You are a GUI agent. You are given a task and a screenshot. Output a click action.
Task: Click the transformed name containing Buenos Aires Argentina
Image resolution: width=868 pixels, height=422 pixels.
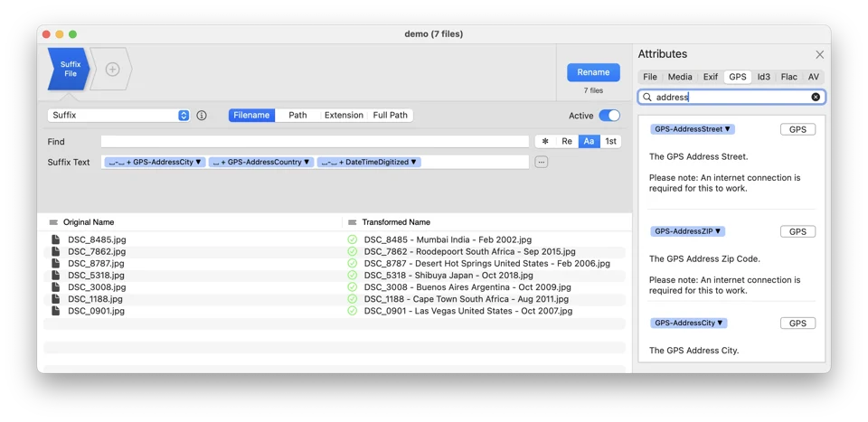(x=467, y=287)
